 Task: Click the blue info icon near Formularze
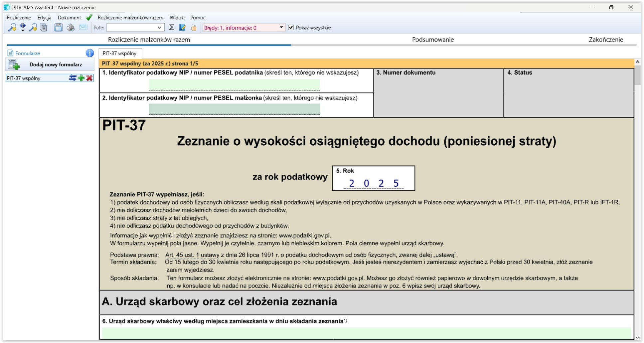coord(90,53)
